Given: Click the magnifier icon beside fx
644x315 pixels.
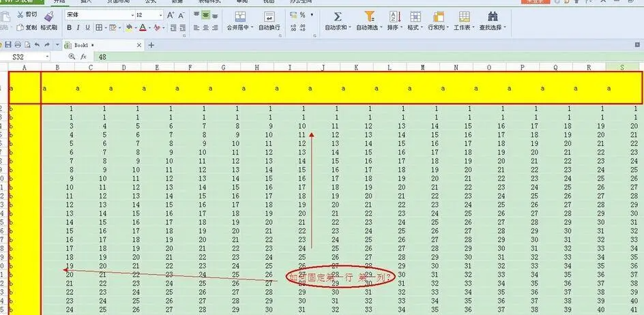Looking at the screenshot, I should tap(72, 57).
